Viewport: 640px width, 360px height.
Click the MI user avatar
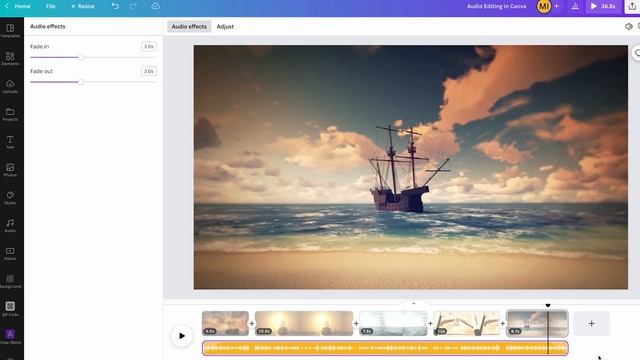544,6
